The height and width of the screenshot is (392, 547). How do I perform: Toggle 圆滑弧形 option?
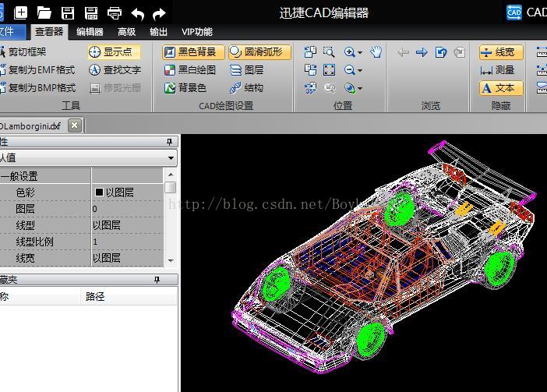[260, 52]
